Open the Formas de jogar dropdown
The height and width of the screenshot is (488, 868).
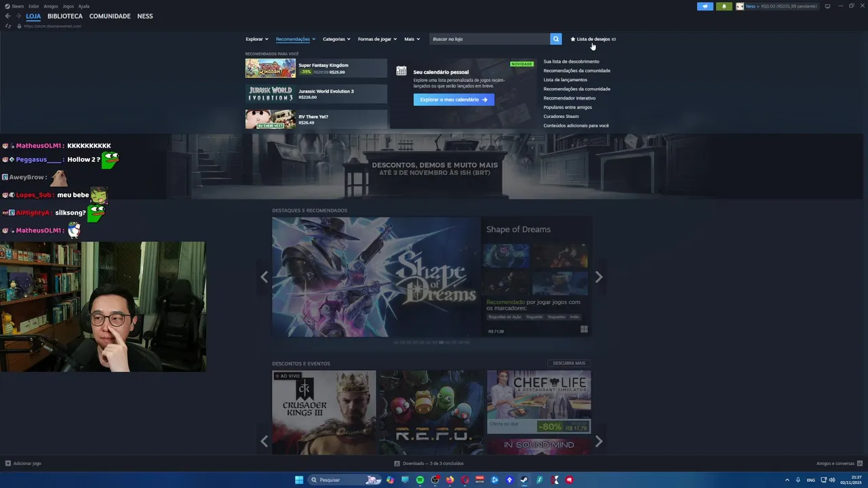coord(378,39)
